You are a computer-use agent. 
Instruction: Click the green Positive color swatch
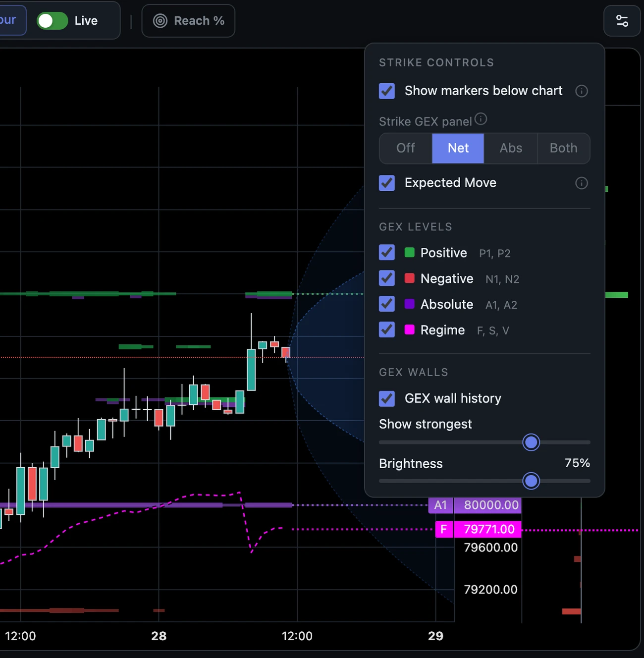tap(410, 253)
